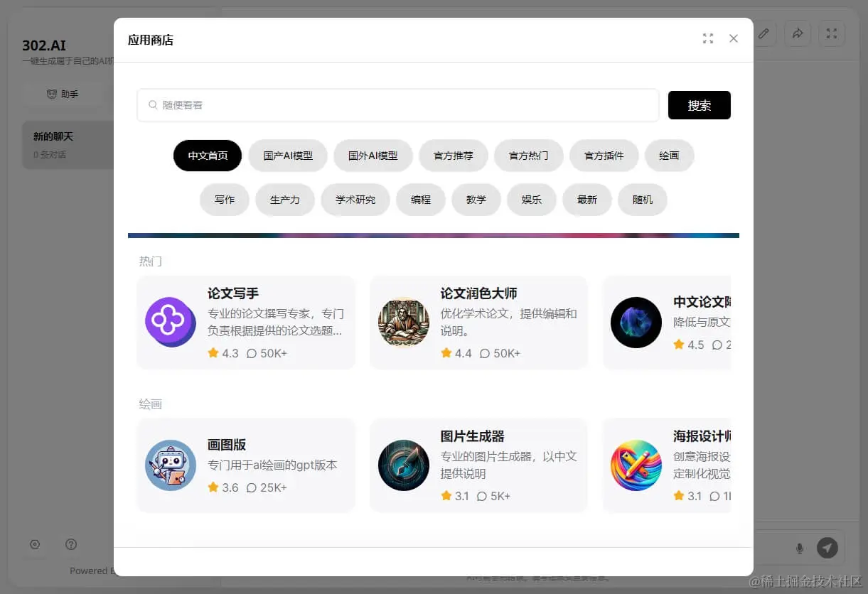Click the star rating 3.1 on 图片生成器
The image size is (868, 594).
(x=455, y=496)
